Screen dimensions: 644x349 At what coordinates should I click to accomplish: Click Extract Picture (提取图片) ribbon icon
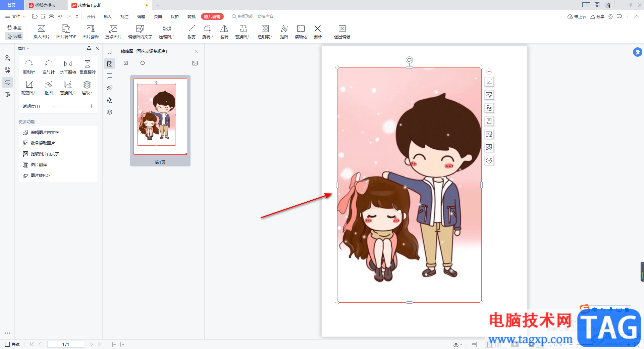click(x=113, y=32)
